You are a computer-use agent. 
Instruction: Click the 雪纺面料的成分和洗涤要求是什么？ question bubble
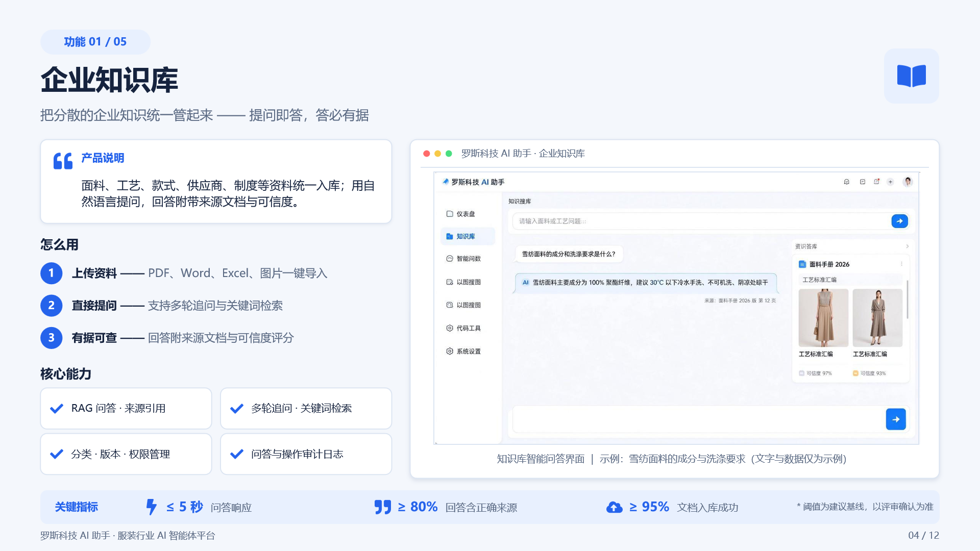(569, 254)
